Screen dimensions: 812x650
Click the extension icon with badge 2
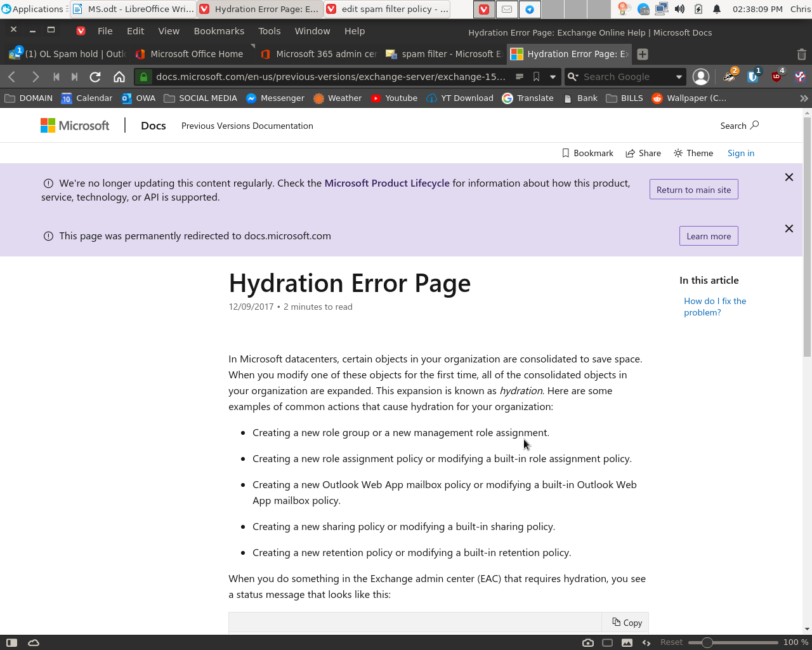(x=730, y=76)
